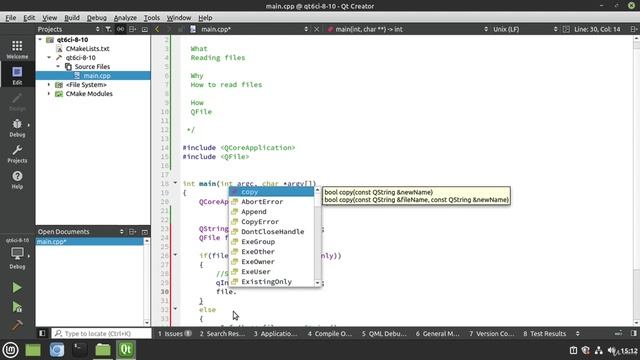Close the main.cpp document

[316, 29]
